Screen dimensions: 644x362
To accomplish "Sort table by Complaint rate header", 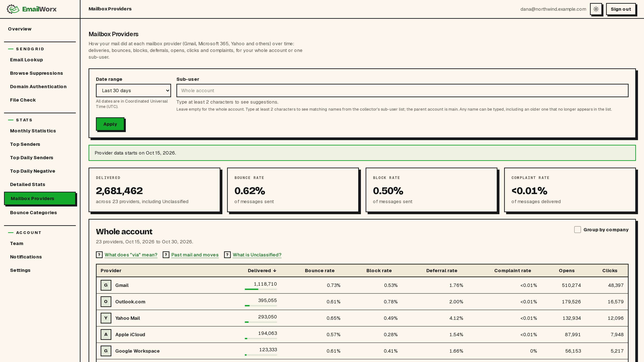I will (x=513, y=270).
